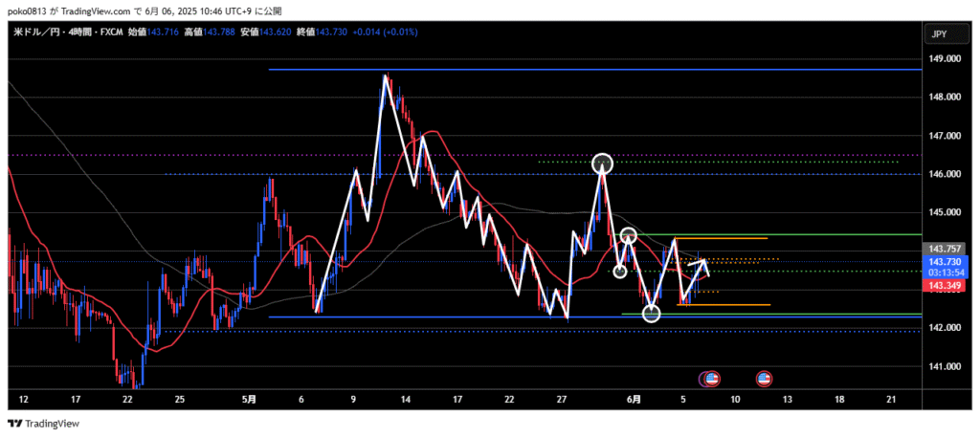Click the 5月 label on the time axis

click(x=247, y=398)
